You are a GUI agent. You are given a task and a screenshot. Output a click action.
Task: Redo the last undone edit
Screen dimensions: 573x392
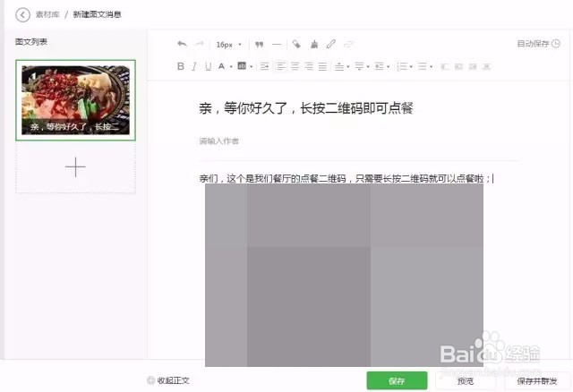tap(199, 44)
